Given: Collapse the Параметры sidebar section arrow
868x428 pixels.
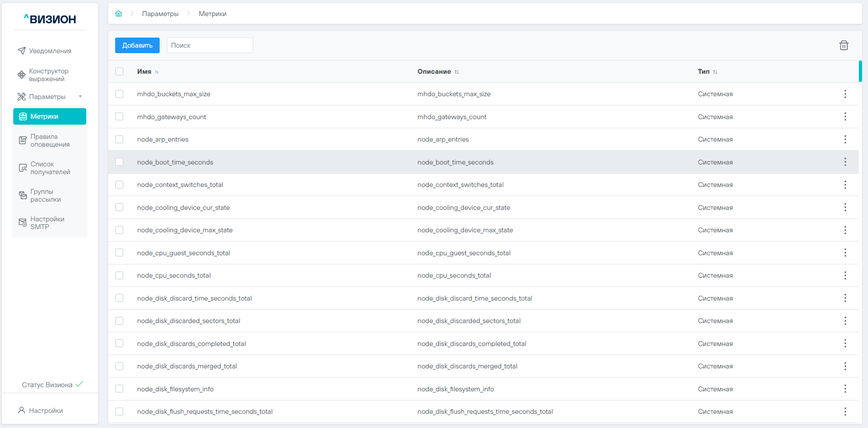Looking at the screenshot, I should click(80, 97).
